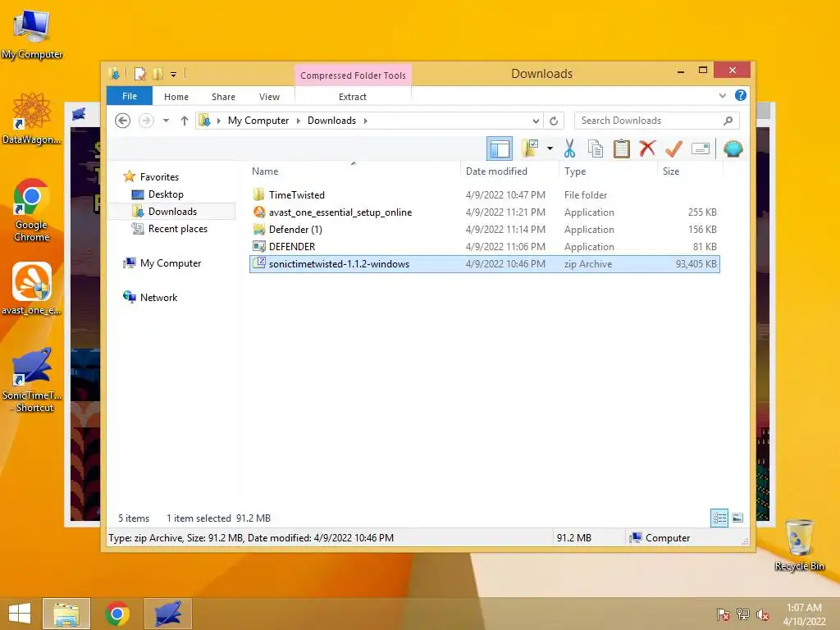Screen dimensions: 840x630
Task: Switch to the Home ribbon tab
Action: click(x=176, y=97)
